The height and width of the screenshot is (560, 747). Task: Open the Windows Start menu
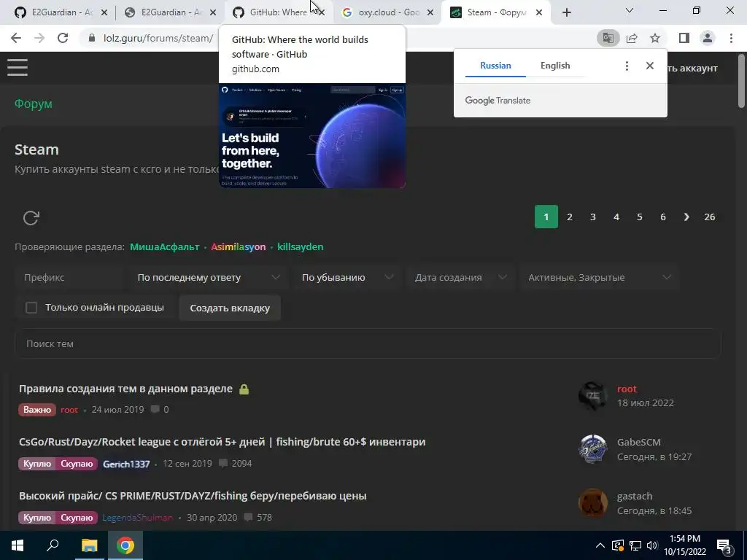[x=18, y=545]
